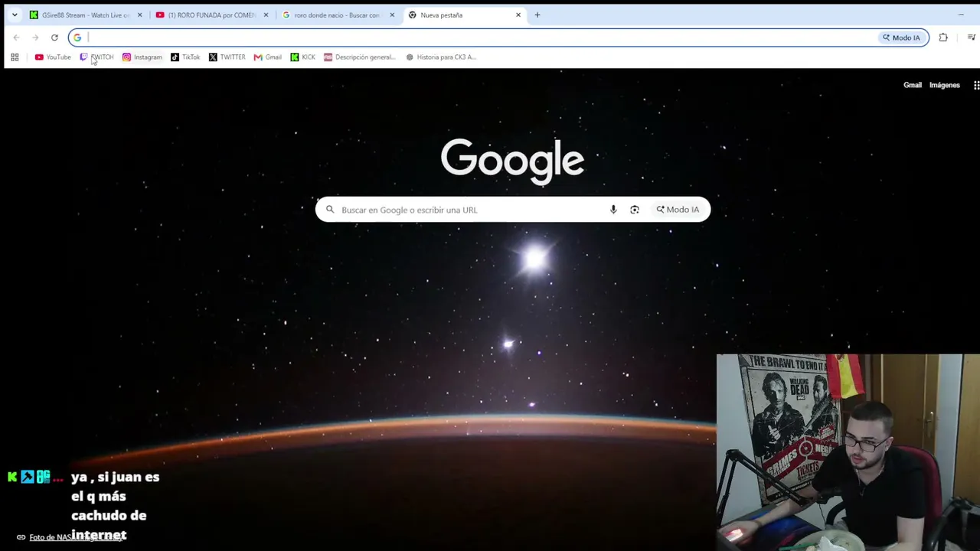Close the 'roro donde nacio' tab

392,15
